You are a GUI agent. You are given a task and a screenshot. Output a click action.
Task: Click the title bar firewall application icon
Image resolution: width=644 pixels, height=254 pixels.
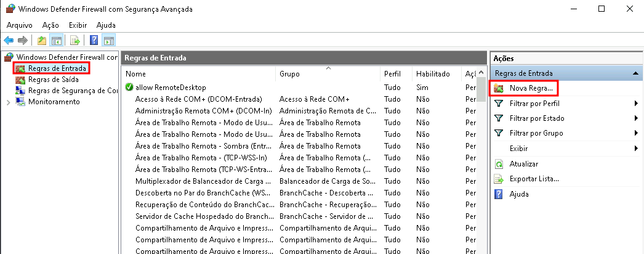tap(10, 9)
